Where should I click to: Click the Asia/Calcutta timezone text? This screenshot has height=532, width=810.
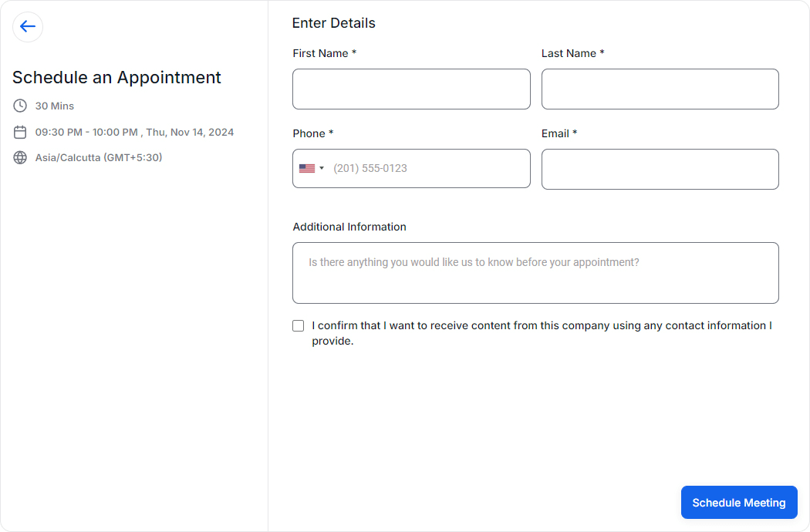pyautogui.click(x=99, y=157)
